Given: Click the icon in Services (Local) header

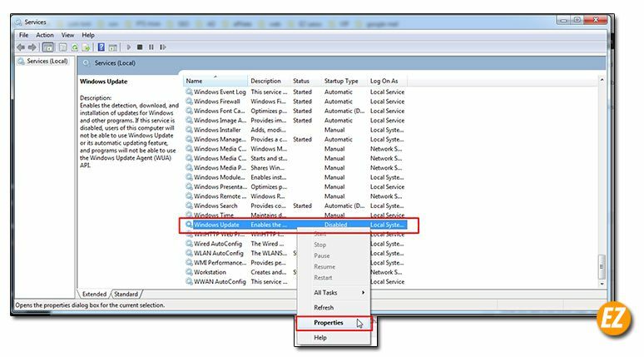Looking at the screenshot, I should click(x=86, y=63).
